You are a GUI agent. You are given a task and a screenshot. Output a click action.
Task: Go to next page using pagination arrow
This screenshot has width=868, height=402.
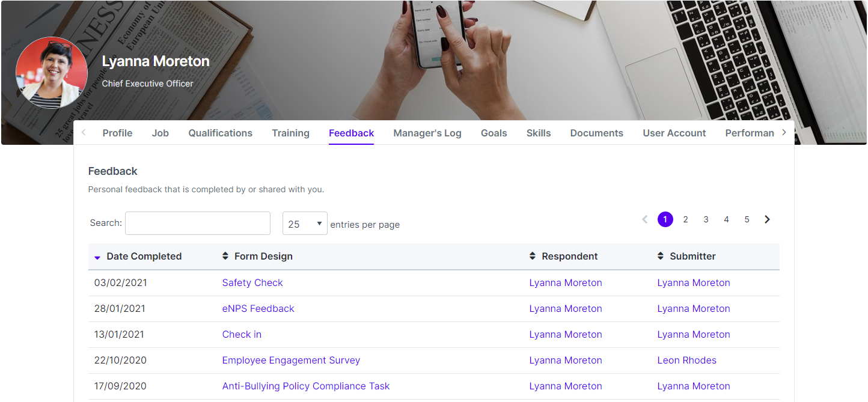(x=767, y=220)
